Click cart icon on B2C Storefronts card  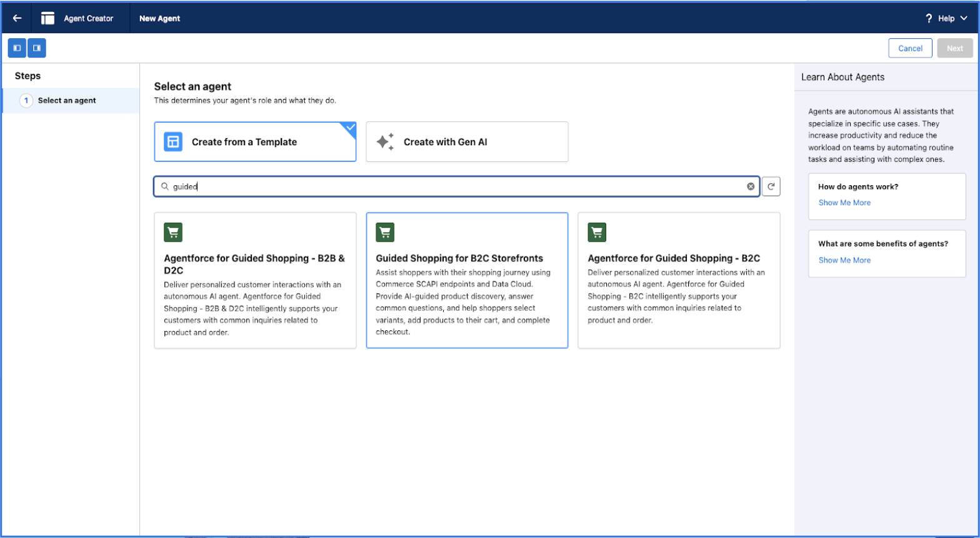coord(385,232)
